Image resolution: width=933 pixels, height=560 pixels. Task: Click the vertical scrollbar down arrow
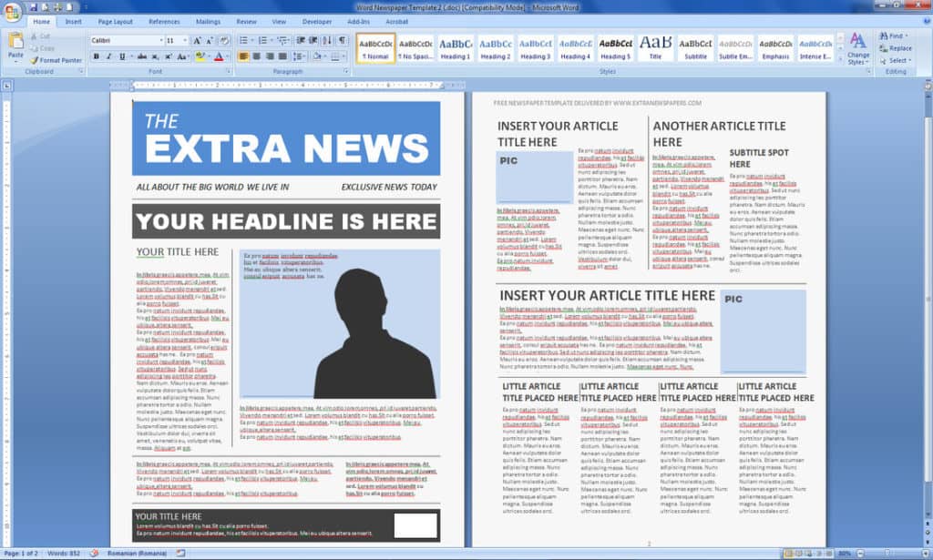click(x=928, y=516)
